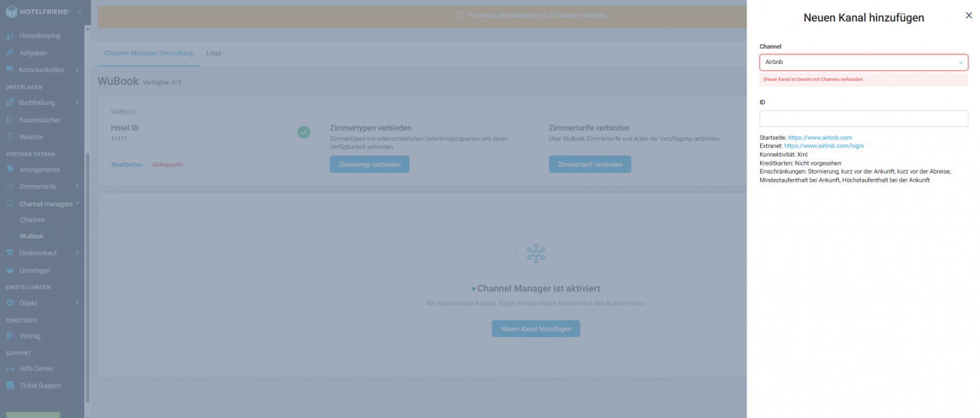Open Vertrag in the sidebar
Image resolution: width=980 pixels, height=418 pixels.
click(30, 336)
